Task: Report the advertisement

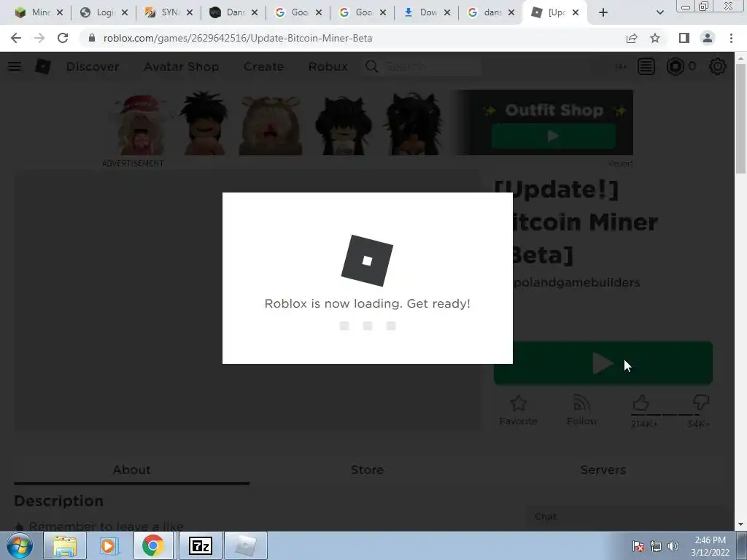Action: pos(620,163)
